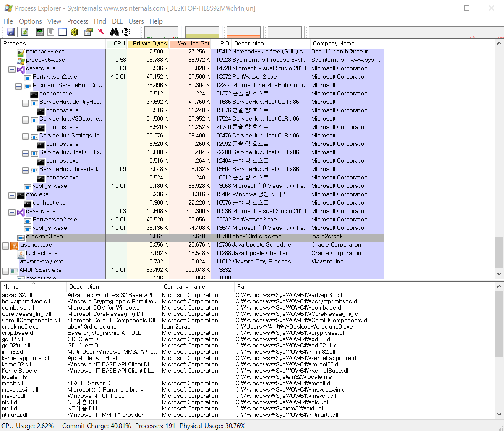Click the icon of PerfWatson2.exe PID 13372
504x431 pixels.
pos(28,77)
